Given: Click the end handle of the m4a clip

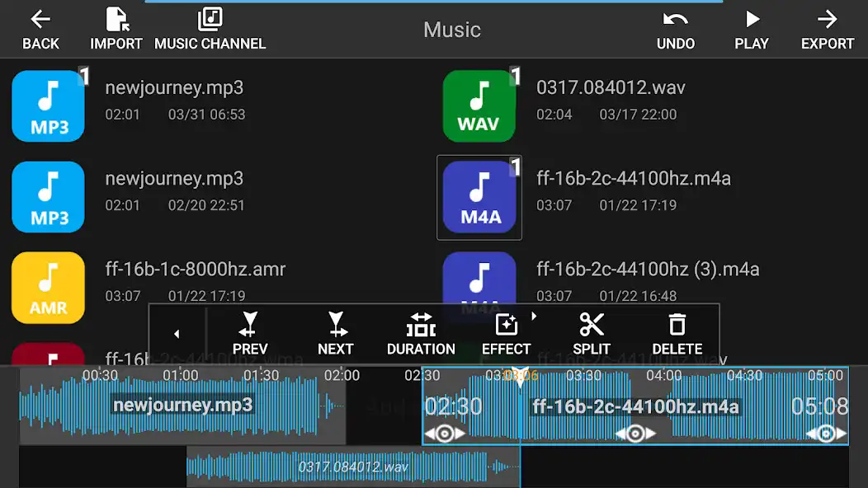Looking at the screenshot, I should click(826, 434).
